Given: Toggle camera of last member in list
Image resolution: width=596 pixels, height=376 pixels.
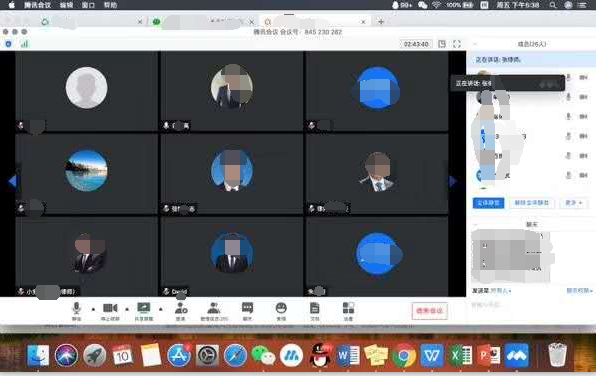Looking at the screenshot, I should pyautogui.click(x=583, y=175).
